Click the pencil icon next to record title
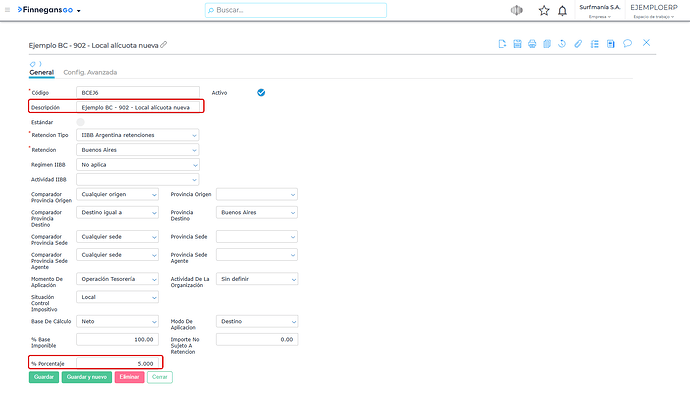690x402 pixels. point(164,44)
